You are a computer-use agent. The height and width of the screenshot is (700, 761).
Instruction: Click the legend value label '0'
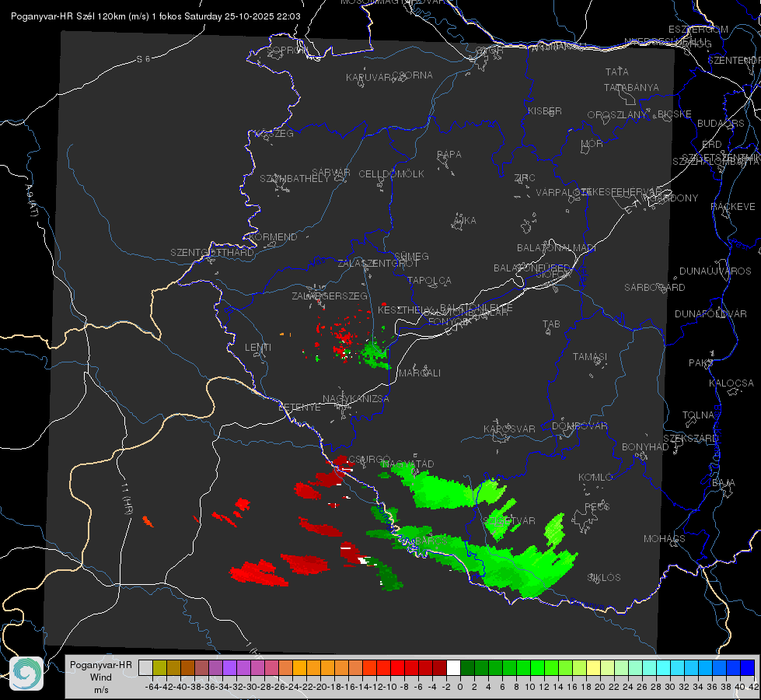point(460,687)
